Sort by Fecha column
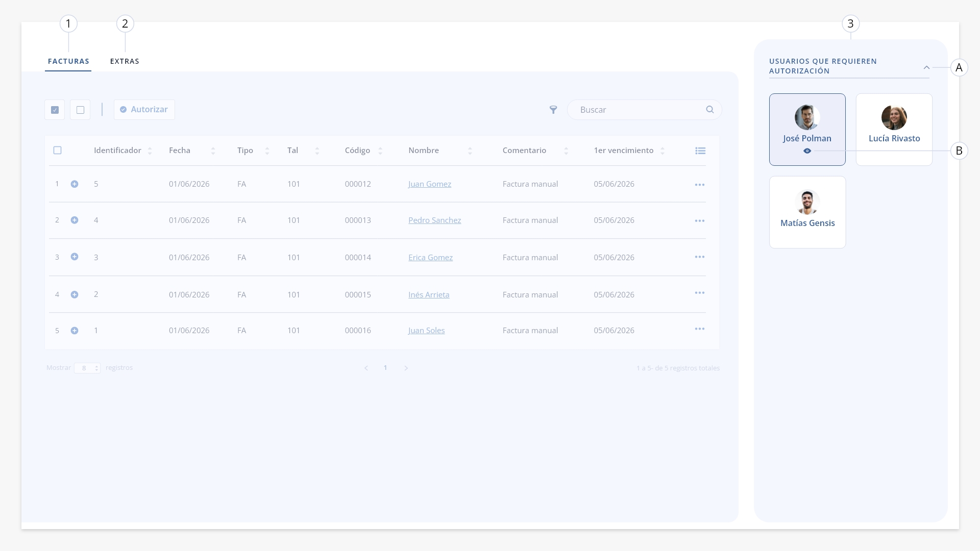This screenshot has width=980, height=551. tap(213, 151)
